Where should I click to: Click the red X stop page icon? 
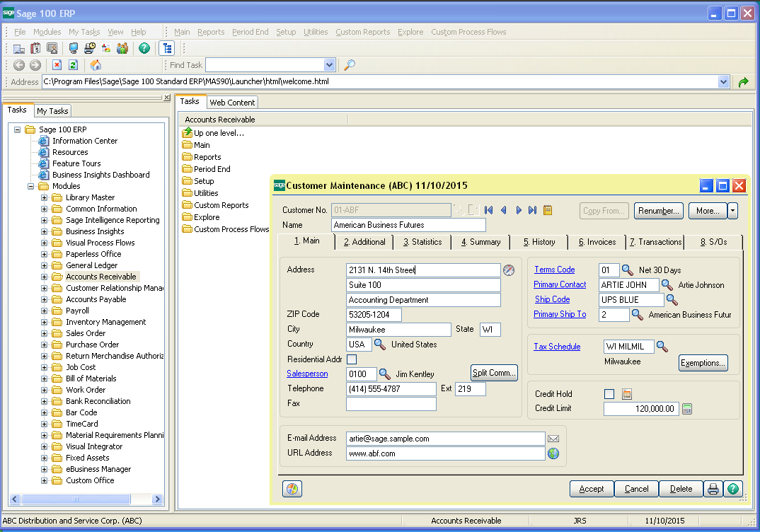coord(57,65)
